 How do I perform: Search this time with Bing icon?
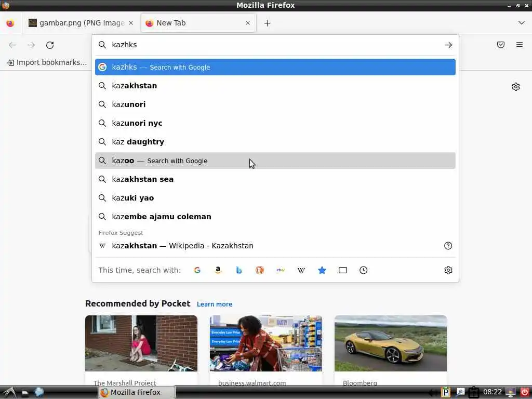[x=239, y=270]
